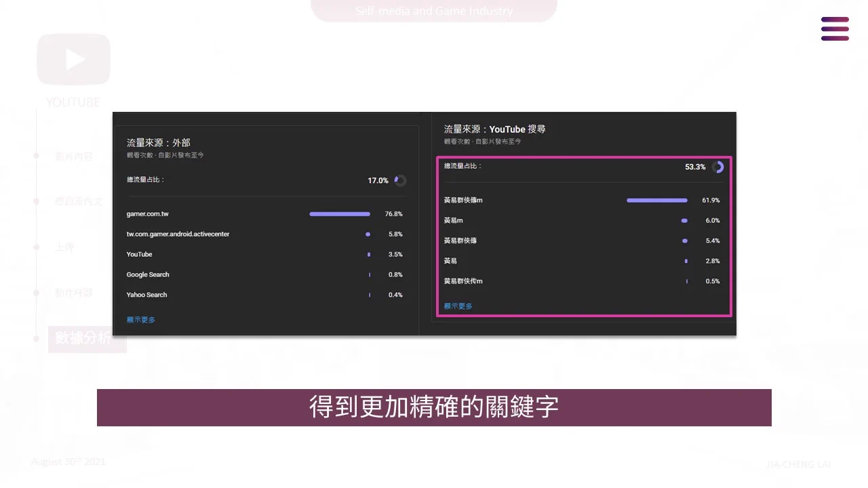
Task: Click the 黃易 search keyword
Action: click(x=450, y=261)
